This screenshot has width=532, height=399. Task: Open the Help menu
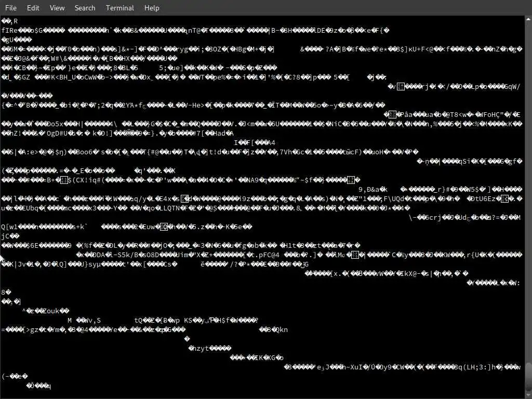pos(152,8)
